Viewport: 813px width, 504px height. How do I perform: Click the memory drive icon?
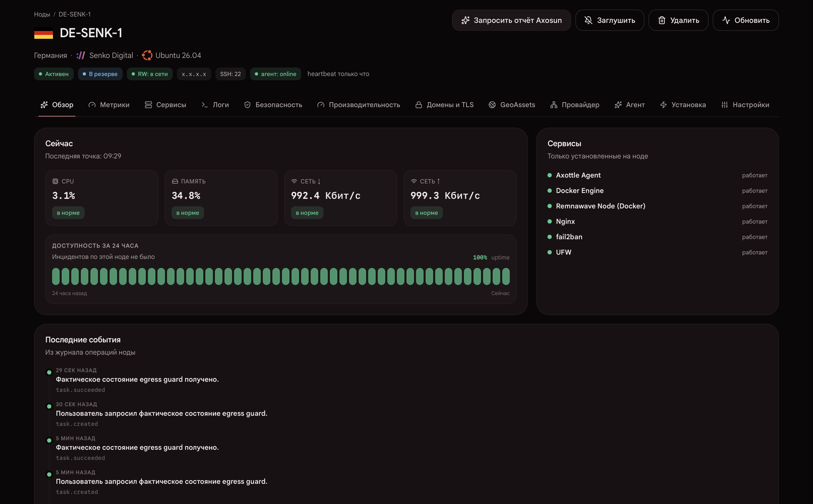point(175,181)
